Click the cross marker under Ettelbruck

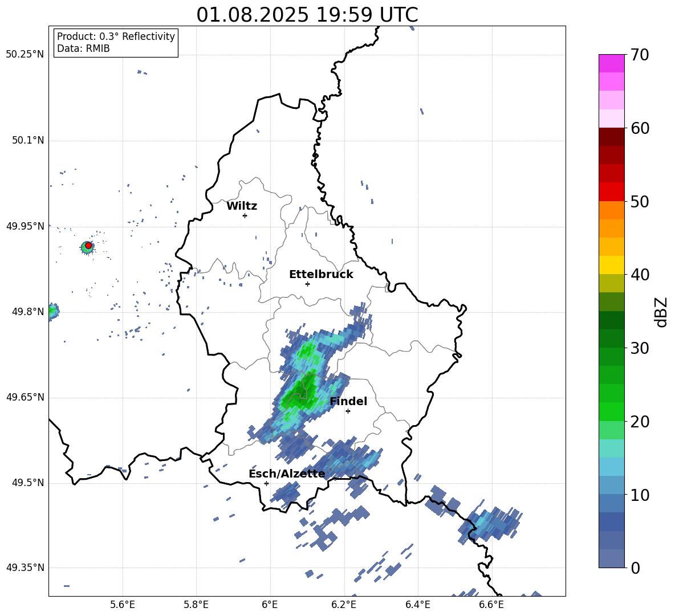pyautogui.click(x=307, y=284)
